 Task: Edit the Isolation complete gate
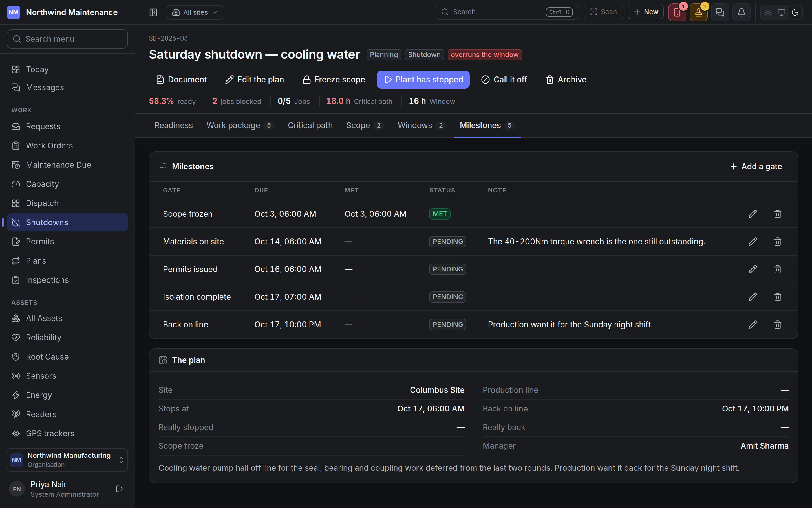pos(753,297)
